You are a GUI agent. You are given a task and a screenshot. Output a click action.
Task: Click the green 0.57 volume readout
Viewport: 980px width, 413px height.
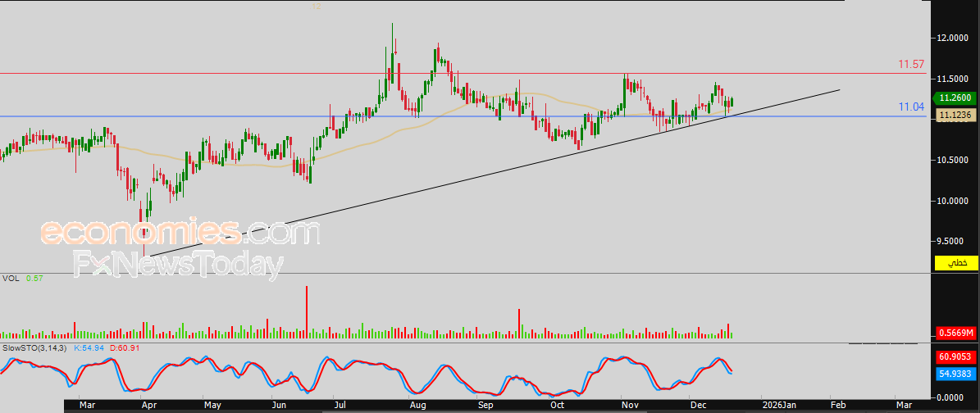point(34,279)
